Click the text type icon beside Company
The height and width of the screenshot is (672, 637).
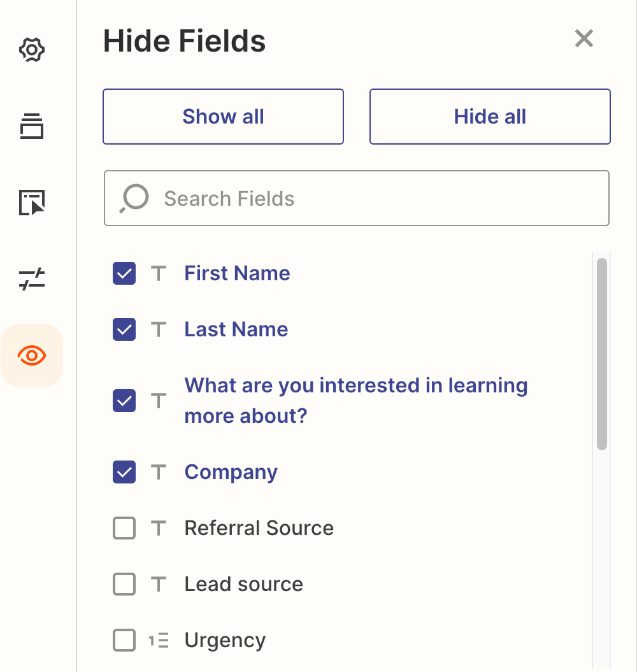pos(159,472)
